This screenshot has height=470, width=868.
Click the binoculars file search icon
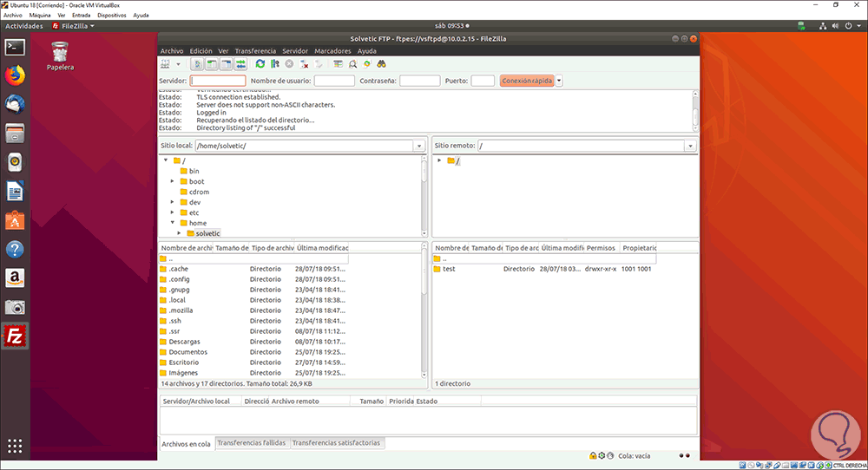click(381, 64)
